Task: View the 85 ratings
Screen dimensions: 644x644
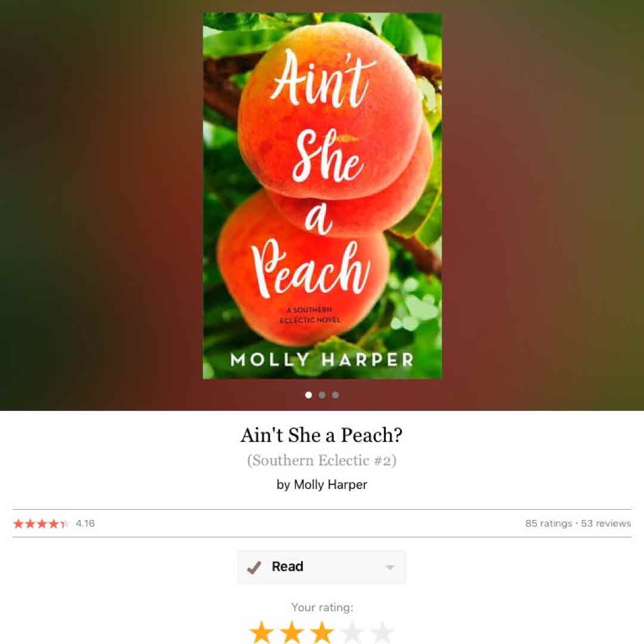Action: 549,524
